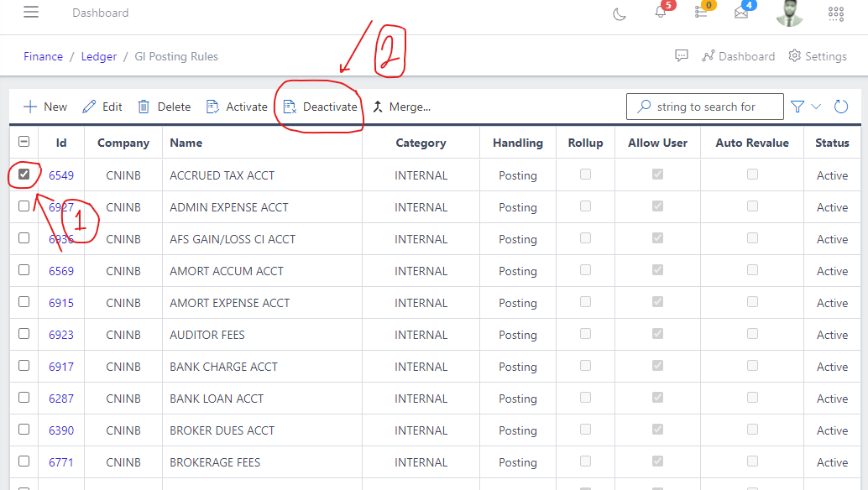Viewport: 868px width, 490px height.
Task: Navigate to the Ledger breadcrumb link
Action: pyautogui.click(x=98, y=56)
